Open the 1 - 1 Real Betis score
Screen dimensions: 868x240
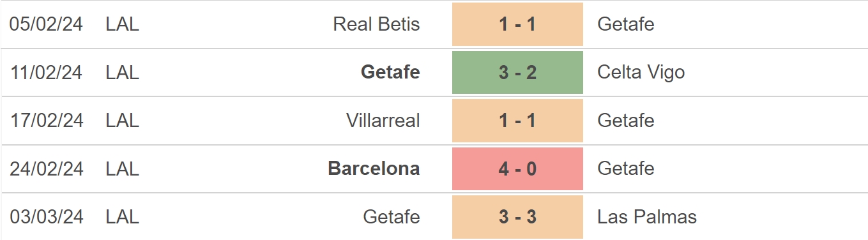(x=517, y=24)
